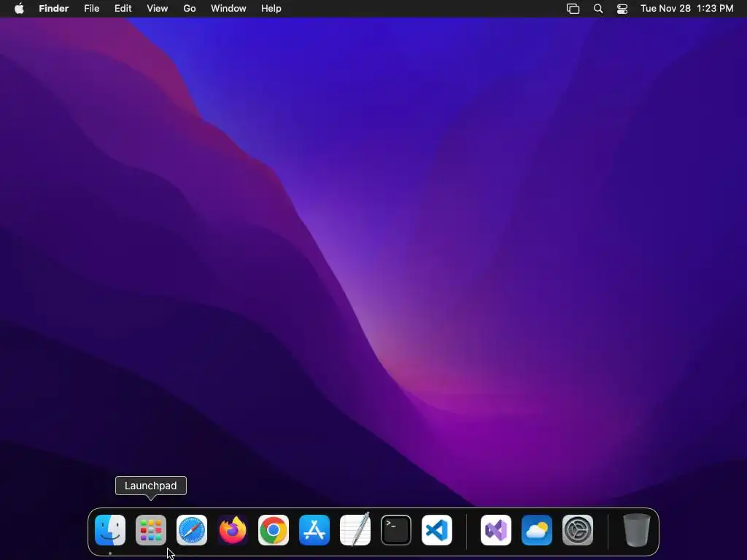Open the App Store Dock icon
The image size is (747, 560).
(x=314, y=530)
